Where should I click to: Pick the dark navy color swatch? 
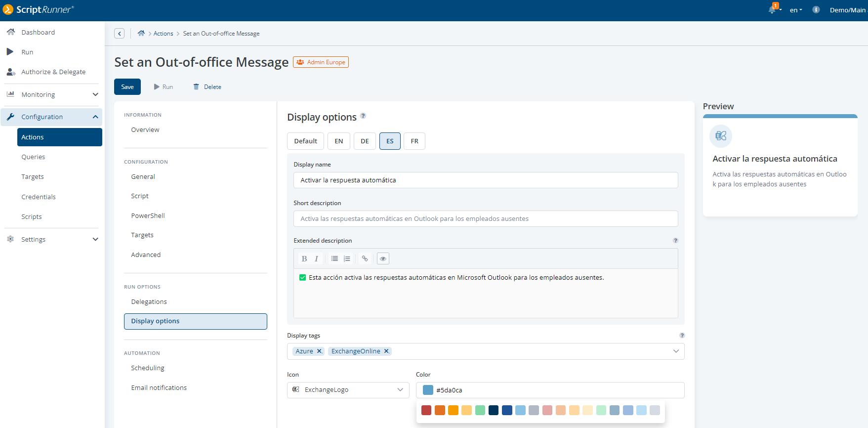(x=494, y=410)
